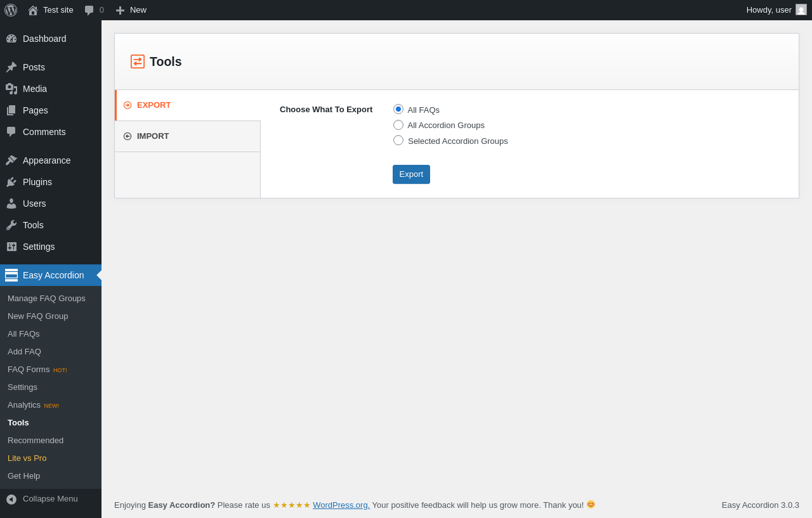812x518 pixels.
Task: Open Recommended submenu link
Action: (36, 441)
